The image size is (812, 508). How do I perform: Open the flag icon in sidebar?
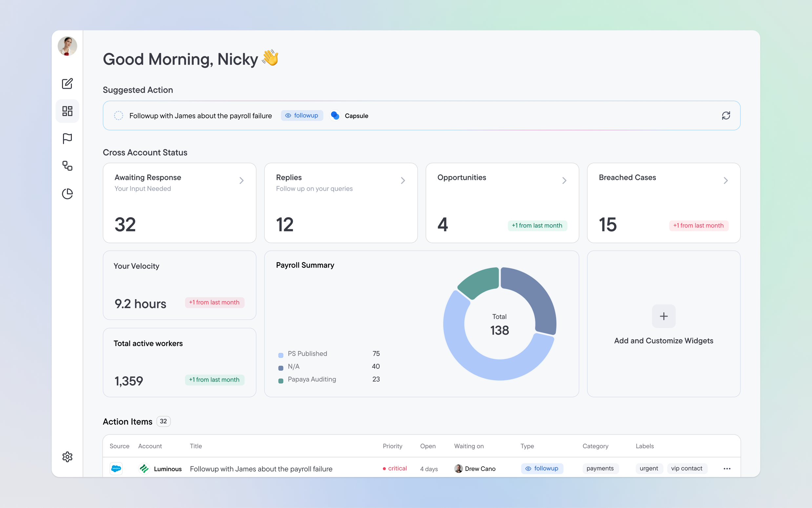[67, 139]
